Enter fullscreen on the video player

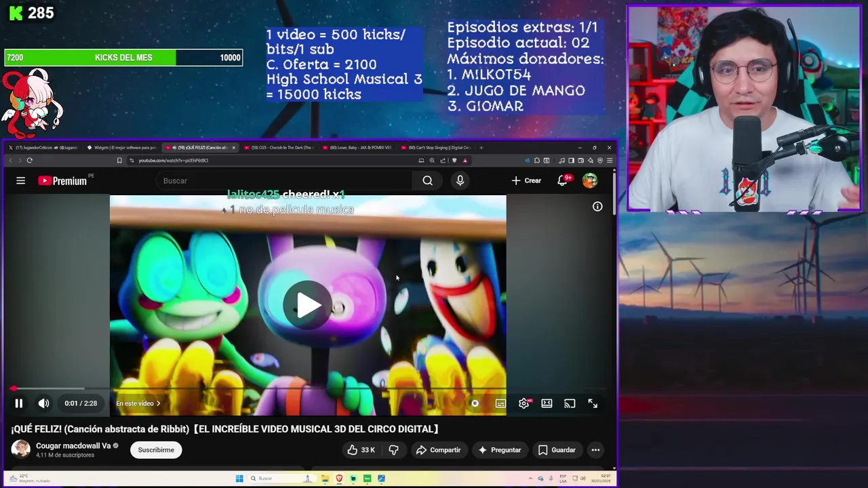click(593, 403)
